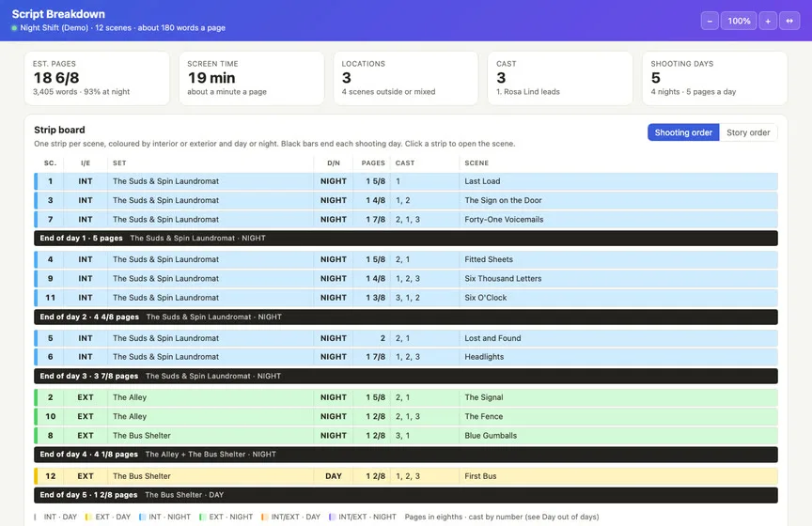This screenshot has width=812, height=526.
Task: Click the EXT · DAY legend swatch
Action: pos(87,517)
